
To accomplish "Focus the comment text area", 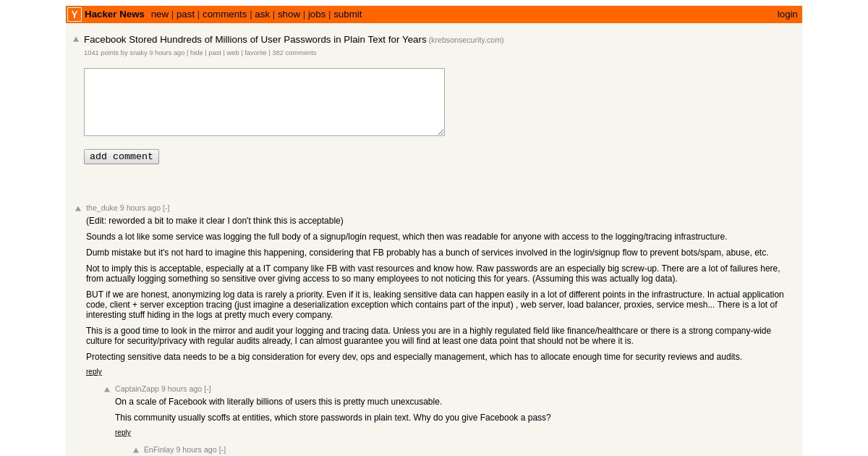I will pos(264,102).
